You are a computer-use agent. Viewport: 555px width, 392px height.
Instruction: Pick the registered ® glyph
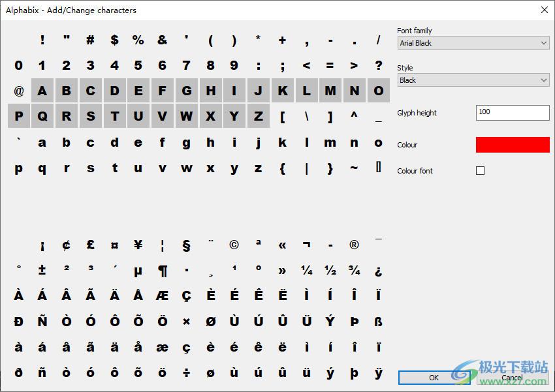pyautogui.click(x=354, y=245)
